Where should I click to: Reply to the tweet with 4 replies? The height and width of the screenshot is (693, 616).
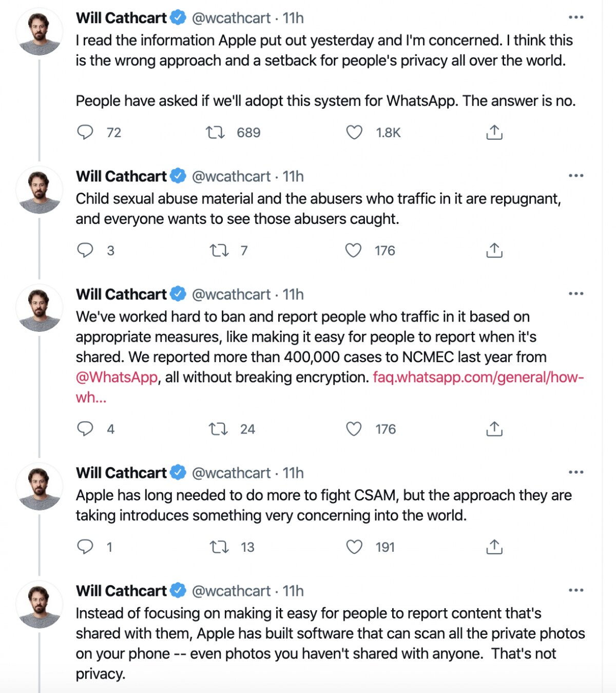85,429
